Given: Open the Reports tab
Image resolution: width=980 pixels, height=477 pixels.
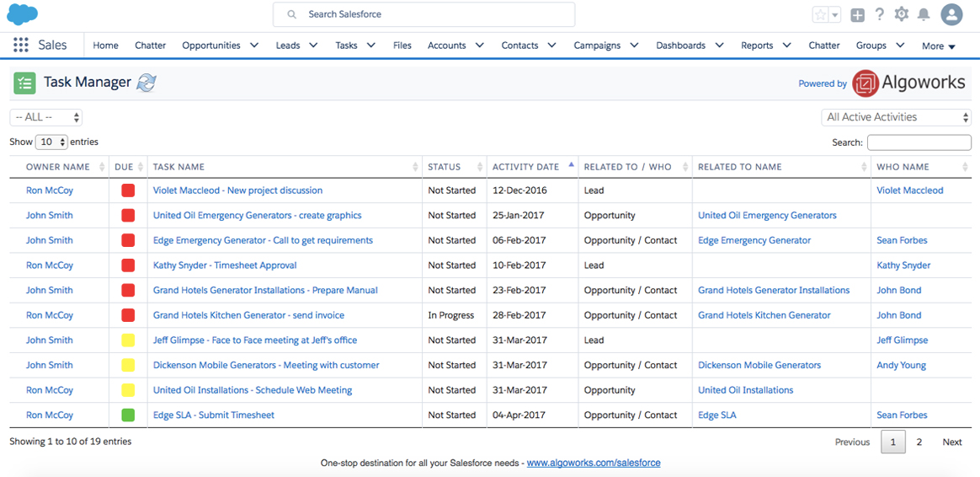Looking at the screenshot, I should (x=757, y=45).
